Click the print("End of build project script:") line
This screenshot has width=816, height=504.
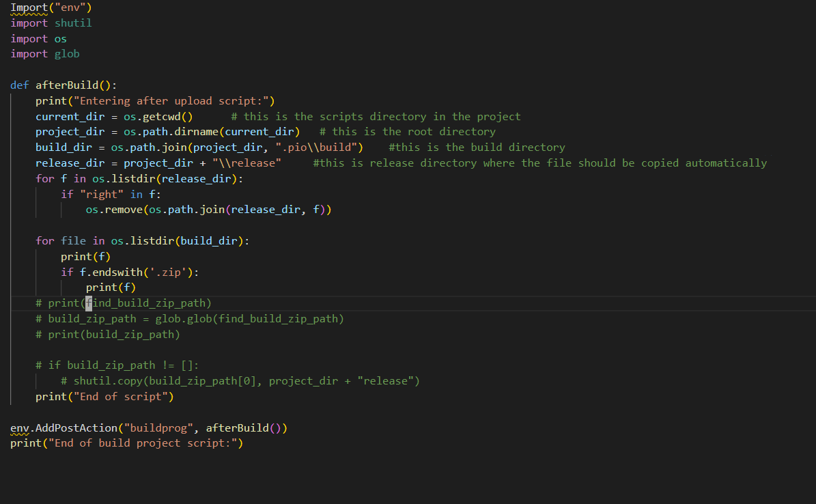[127, 443]
